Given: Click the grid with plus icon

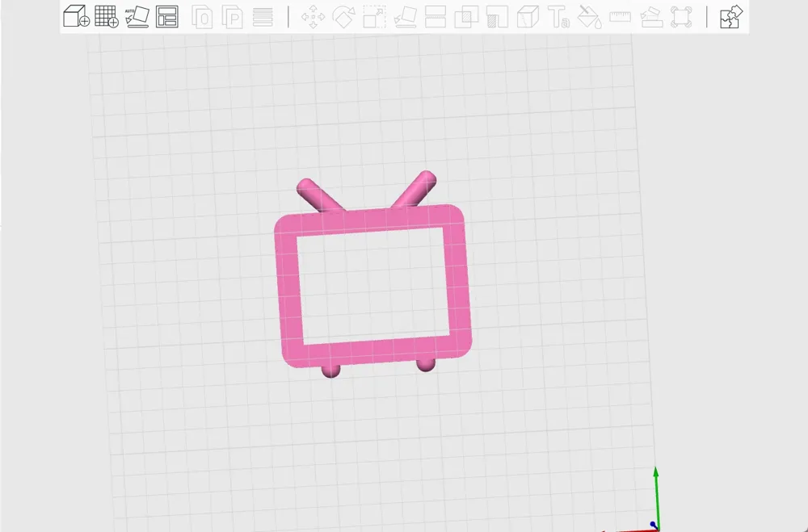Looking at the screenshot, I should click(x=107, y=16).
